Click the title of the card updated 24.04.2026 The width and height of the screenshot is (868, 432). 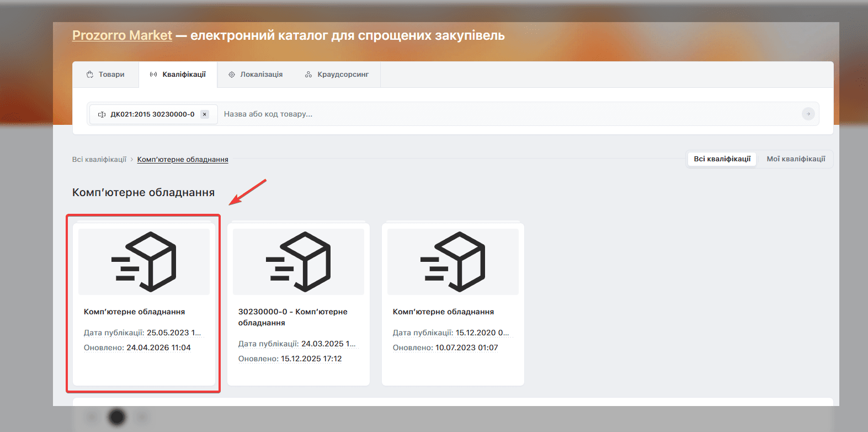[x=135, y=312]
